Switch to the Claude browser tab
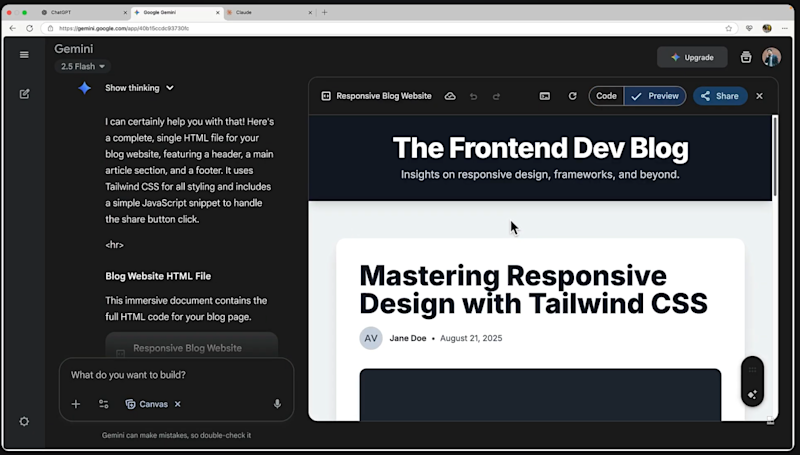This screenshot has height=455, width=800. tap(269, 12)
